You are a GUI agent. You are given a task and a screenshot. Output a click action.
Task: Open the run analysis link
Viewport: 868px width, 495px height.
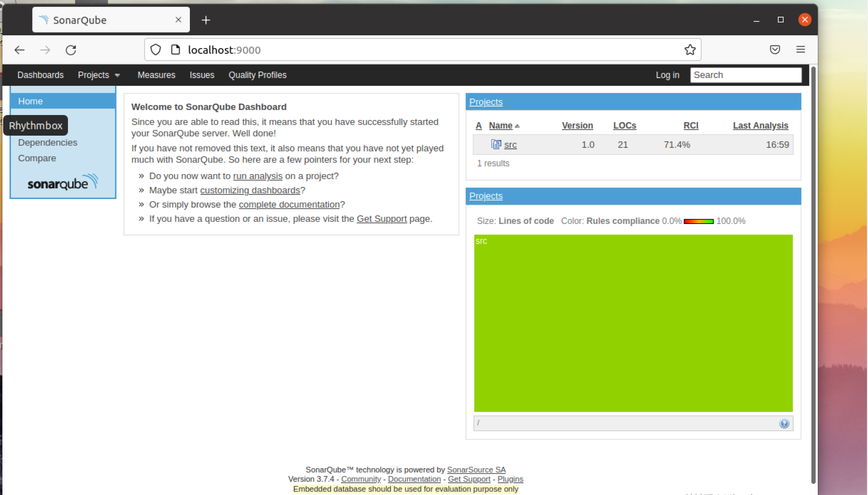point(258,176)
